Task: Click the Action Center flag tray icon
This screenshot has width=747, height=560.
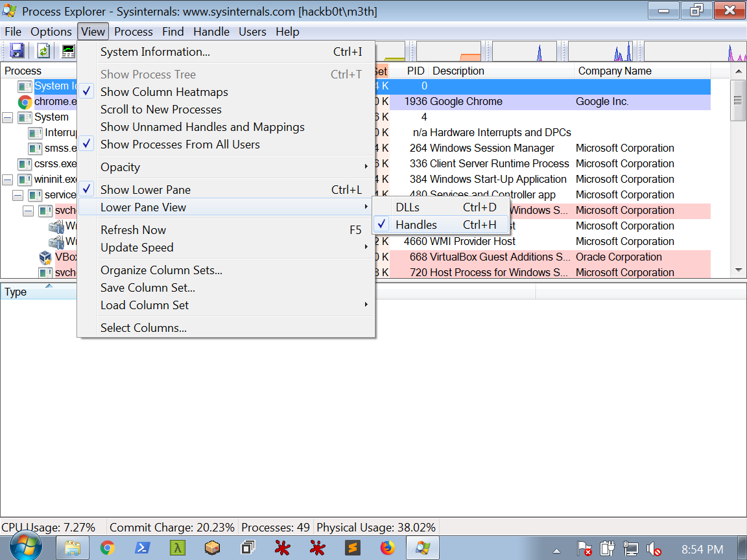Action: 584,549
